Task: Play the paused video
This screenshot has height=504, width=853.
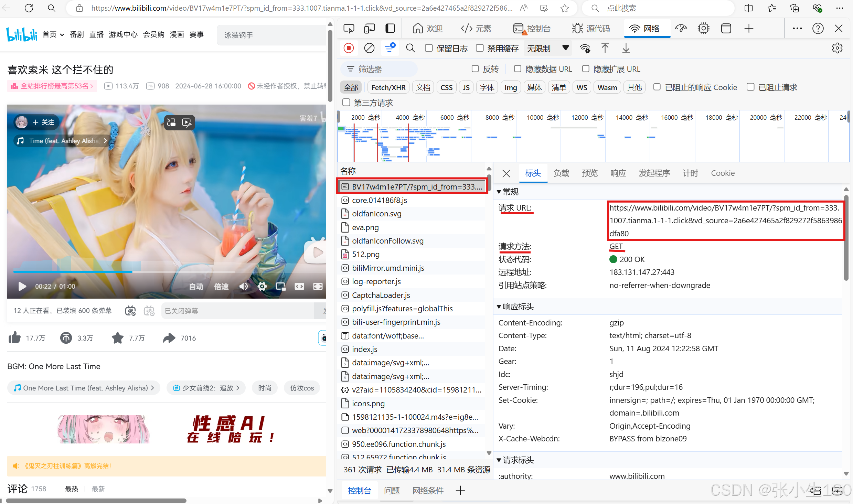Action: pos(22,286)
